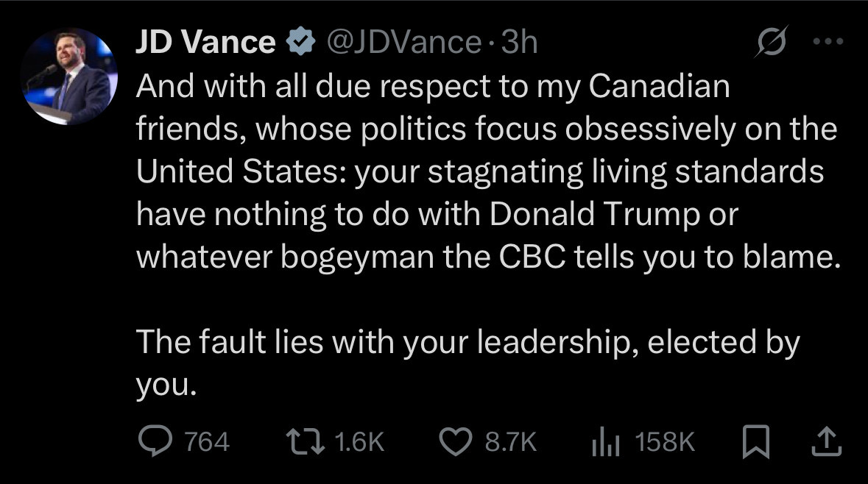868x484 pixels.
Task: Click the 1.6K reposts count
Action: pyautogui.click(x=359, y=442)
